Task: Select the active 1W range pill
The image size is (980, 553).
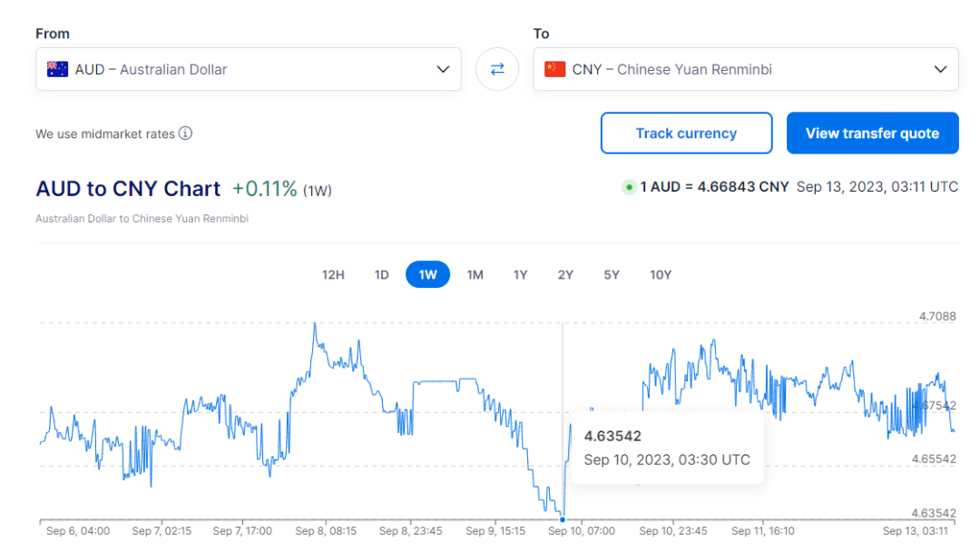Action: 427,274
